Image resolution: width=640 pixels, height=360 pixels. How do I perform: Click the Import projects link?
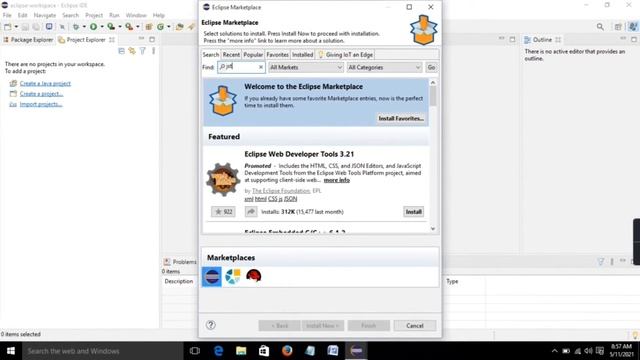pyautogui.click(x=41, y=104)
